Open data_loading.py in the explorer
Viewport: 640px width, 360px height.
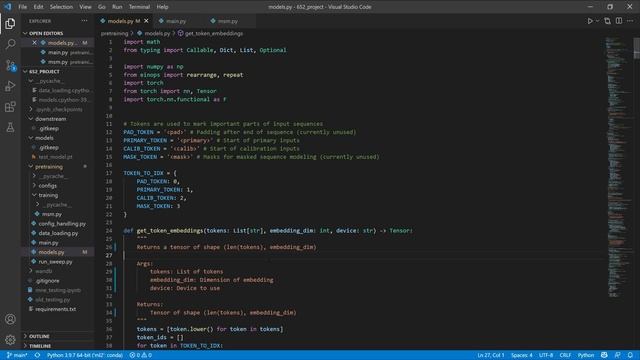(58, 233)
